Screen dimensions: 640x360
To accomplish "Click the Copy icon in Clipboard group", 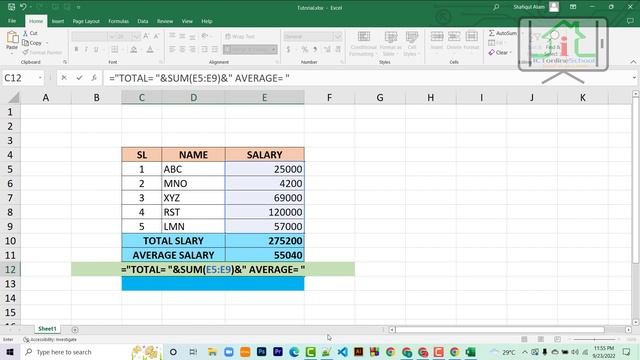I will pos(25,42).
